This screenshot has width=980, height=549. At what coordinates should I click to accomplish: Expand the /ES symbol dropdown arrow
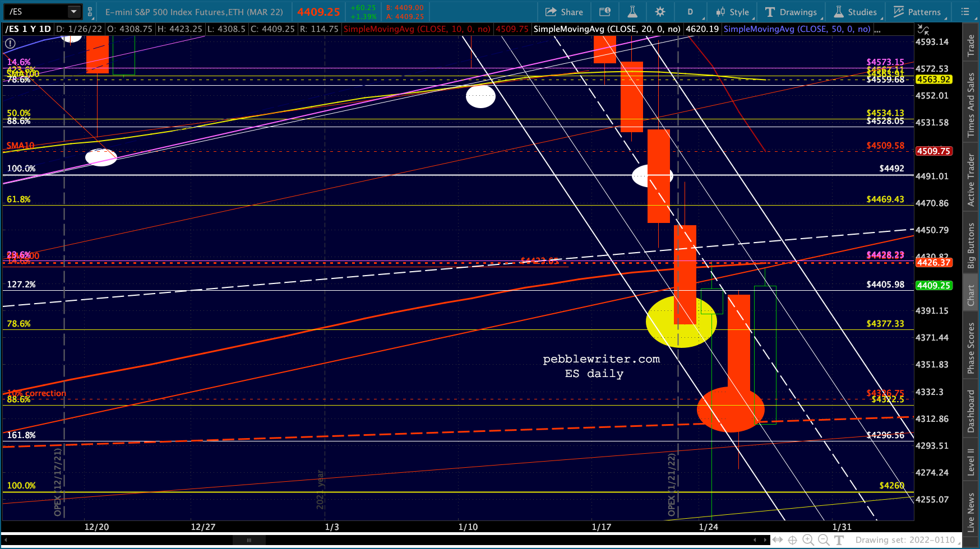[73, 11]
